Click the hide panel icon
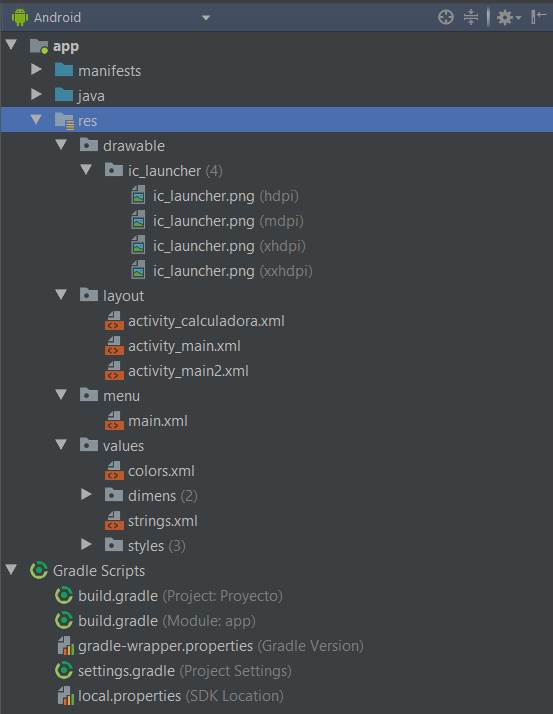Screen dimensions: 553x714 (538, 17)
